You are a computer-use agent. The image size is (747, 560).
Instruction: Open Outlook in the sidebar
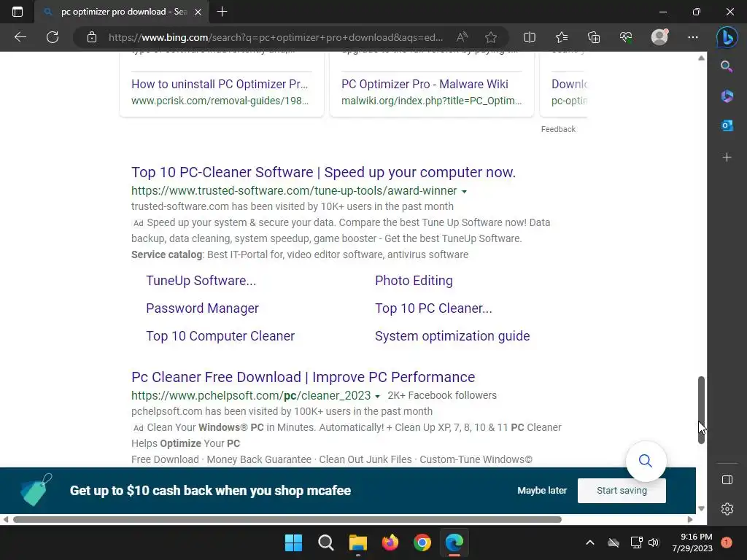(x=727, y=125)
